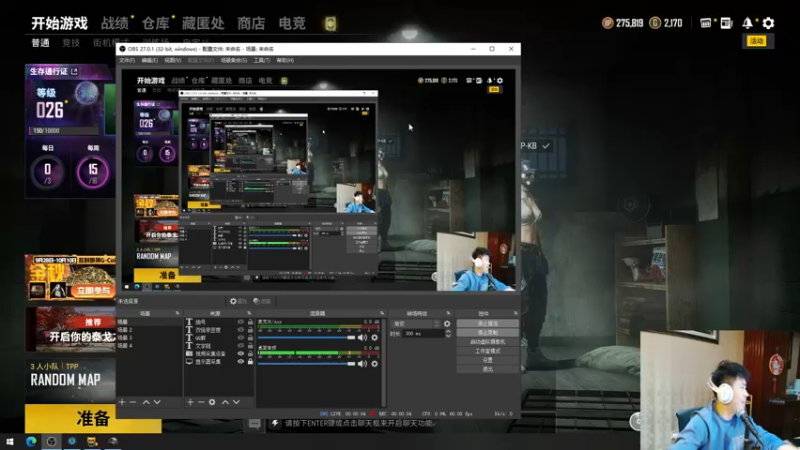Click game chat input prompt bar
The width and height of the screenshot is (800, 450).
pyautogui.click(x=359, y=423)
